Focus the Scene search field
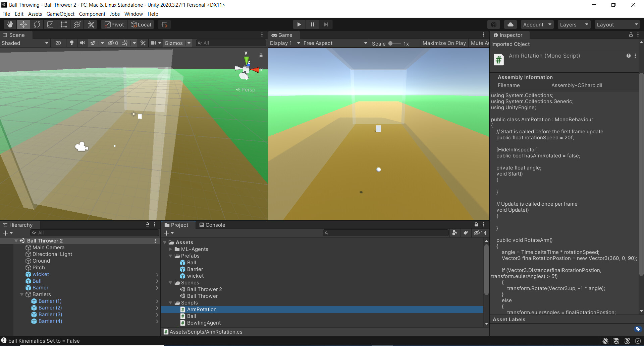Screen dimensions: 644x346 click(x=231, y=43)
